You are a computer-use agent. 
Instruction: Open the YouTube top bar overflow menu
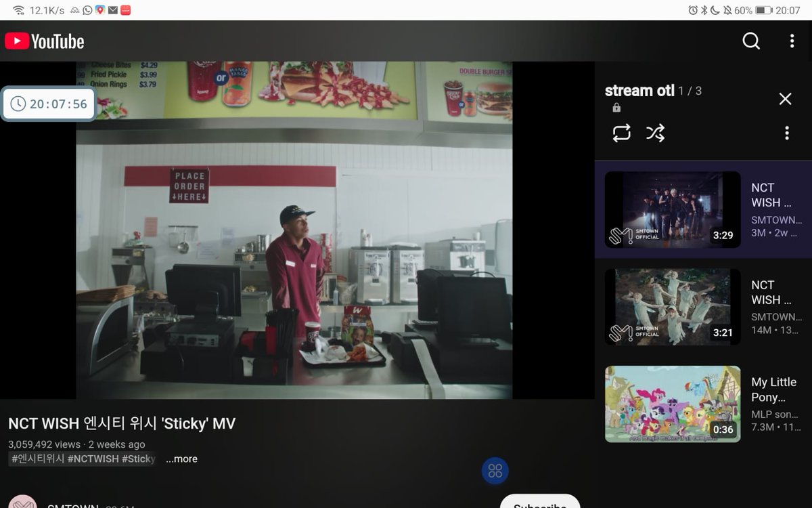(x=792, y=41)
